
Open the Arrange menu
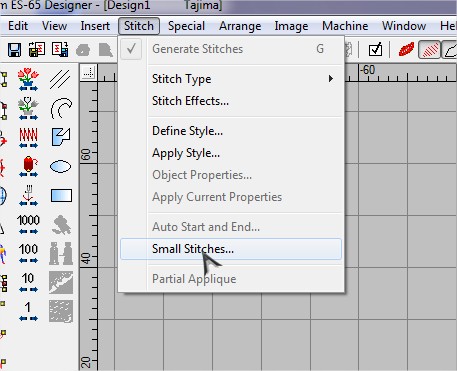click(x=240, y=26)
